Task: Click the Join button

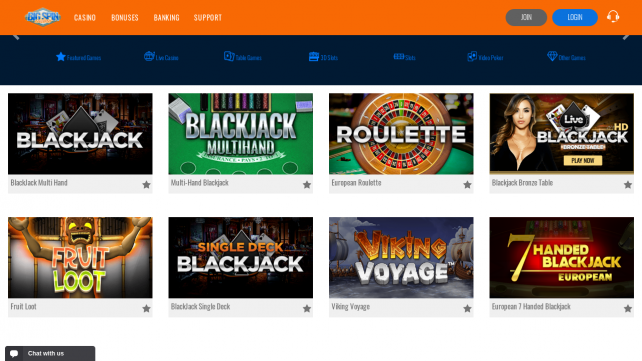Action: point(526,17)
